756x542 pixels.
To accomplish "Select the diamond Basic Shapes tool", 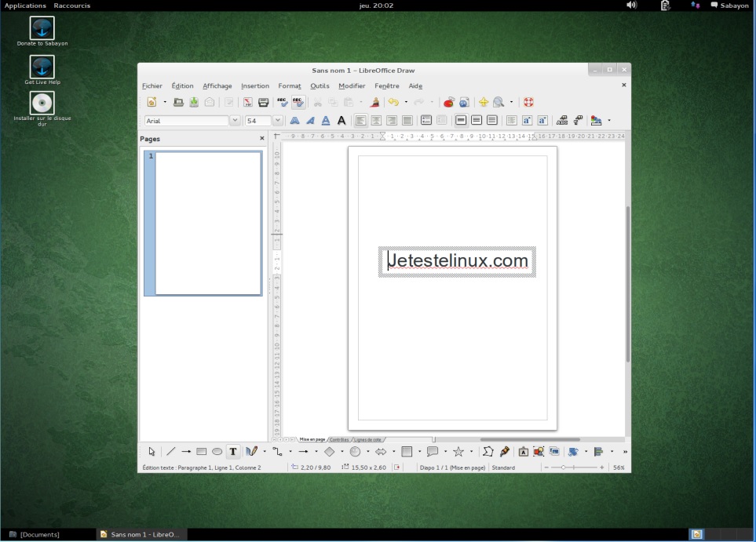I will [329, 452].
